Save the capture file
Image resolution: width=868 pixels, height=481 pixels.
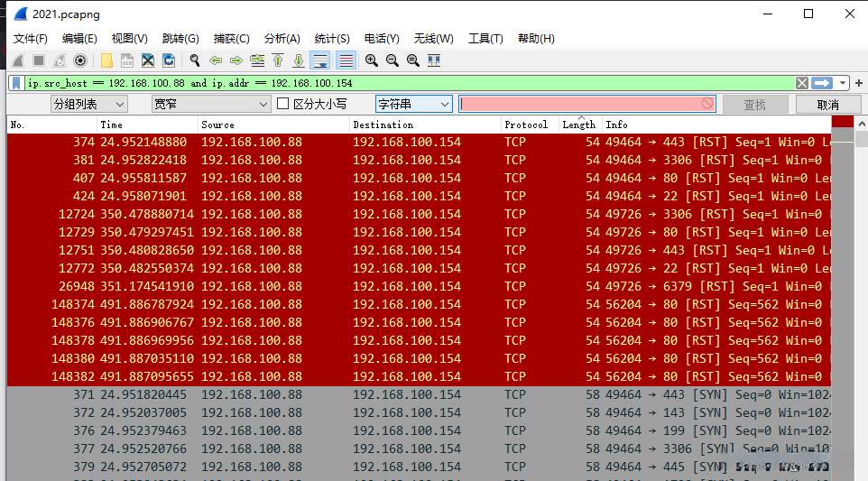pyautogui.click(x=126, y=60)
